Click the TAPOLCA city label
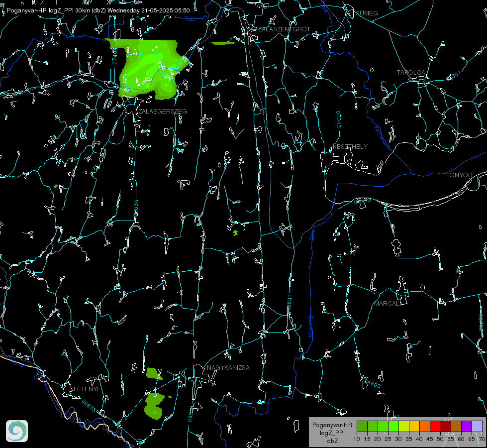Image resolution: width=487 pixels, height=448 pixels. coord(411,73)
